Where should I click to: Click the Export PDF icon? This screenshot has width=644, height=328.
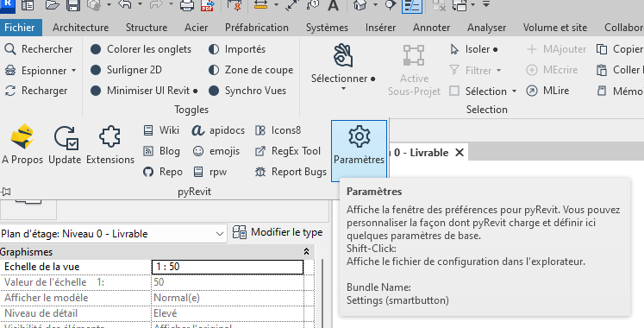click(x=208, y=5)
